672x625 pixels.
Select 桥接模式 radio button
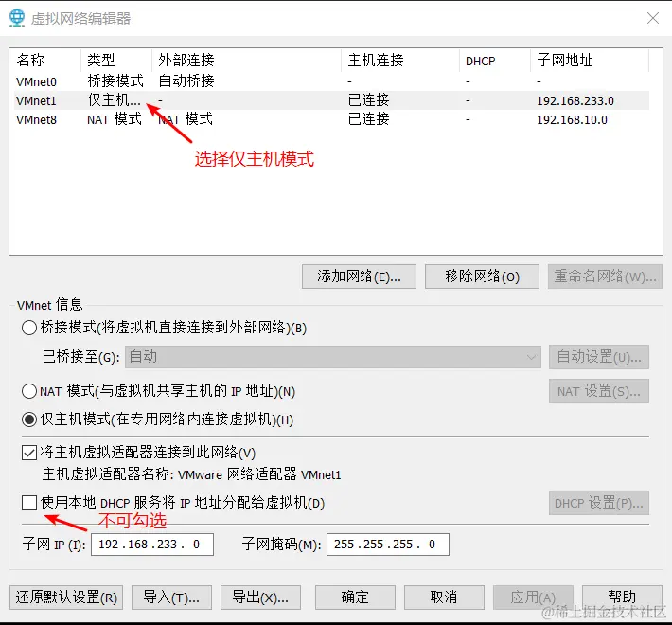click(29, 328)
